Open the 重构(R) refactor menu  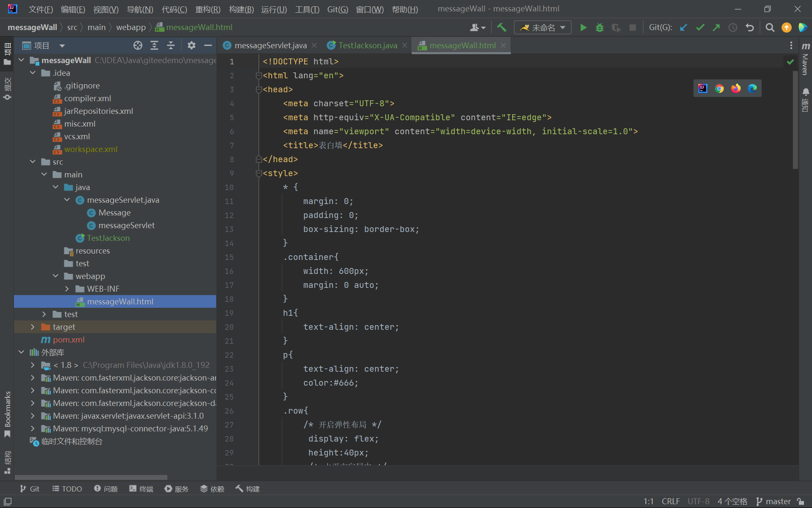coord(208,9)
